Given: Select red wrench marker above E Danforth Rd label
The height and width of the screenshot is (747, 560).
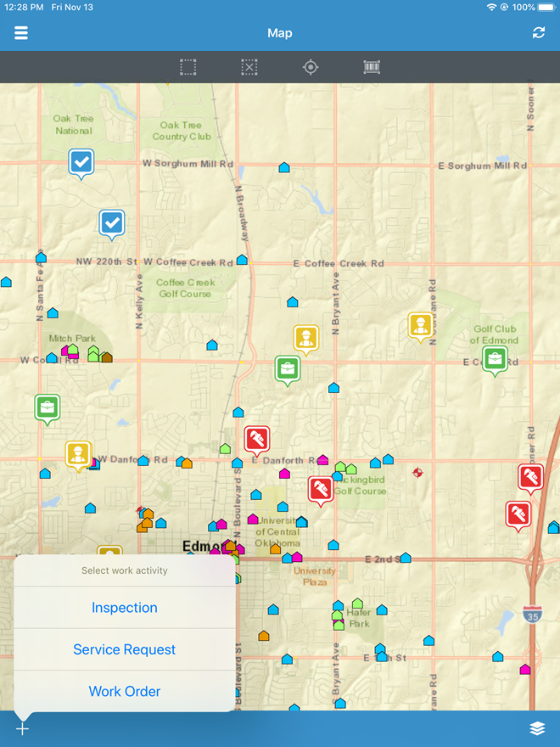Looking at the screenshot, I should click(x=257, y=440).
